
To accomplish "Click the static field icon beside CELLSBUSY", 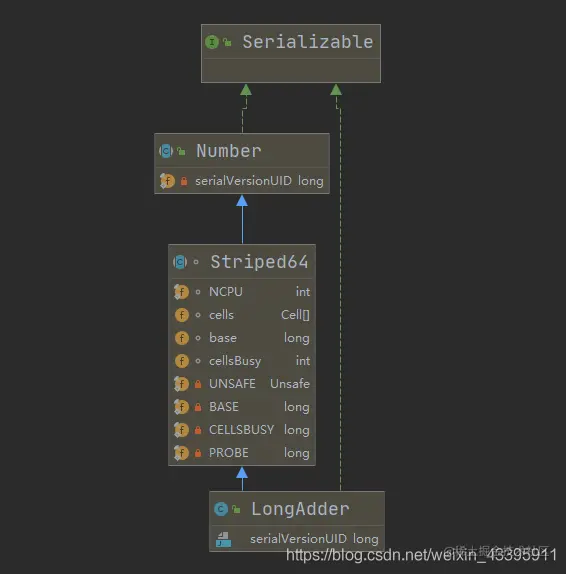I will click(x=181, y=430).
